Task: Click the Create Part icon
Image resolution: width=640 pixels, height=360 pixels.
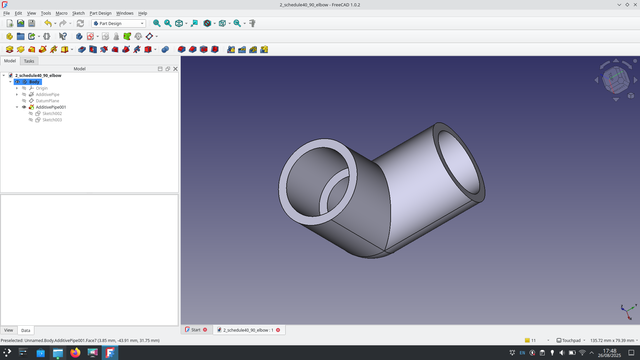Action: pyautogui.click(x=9, y=36)
